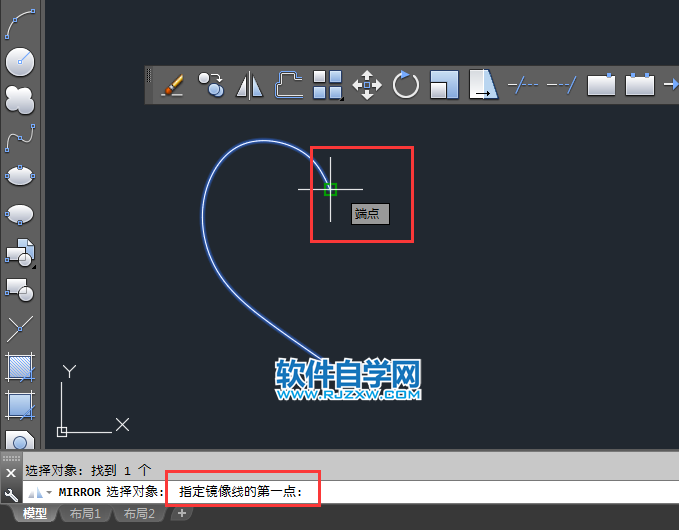Add a new layout with plus tab
679x530 pixels.
(182, 514)
